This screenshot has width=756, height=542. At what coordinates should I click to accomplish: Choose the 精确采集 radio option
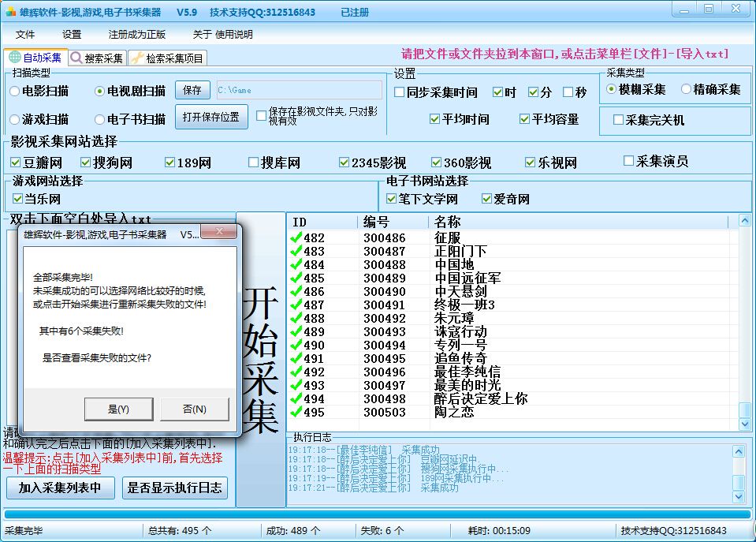point(686,89)
